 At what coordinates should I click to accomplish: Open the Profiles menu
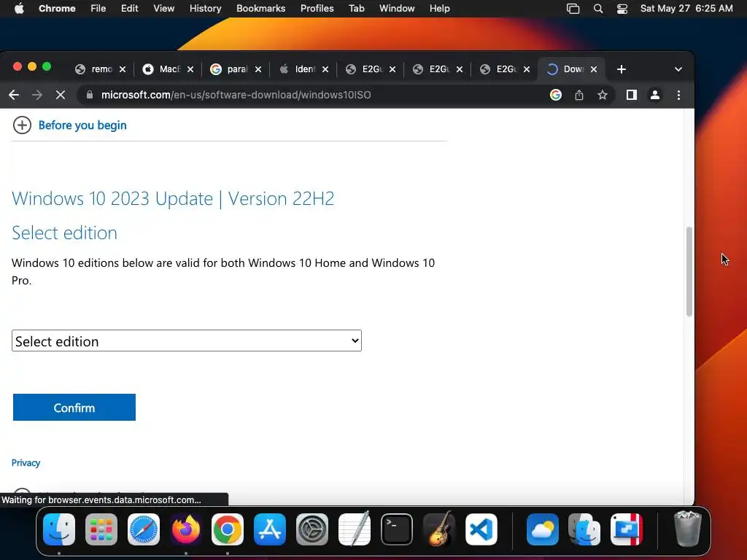(x=317, y=9)
